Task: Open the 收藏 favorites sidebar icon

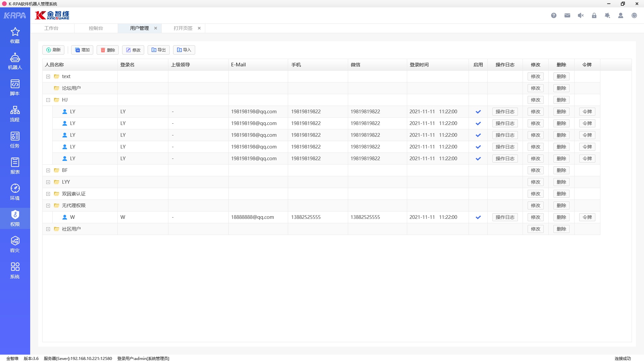Action: coord(15,36)
